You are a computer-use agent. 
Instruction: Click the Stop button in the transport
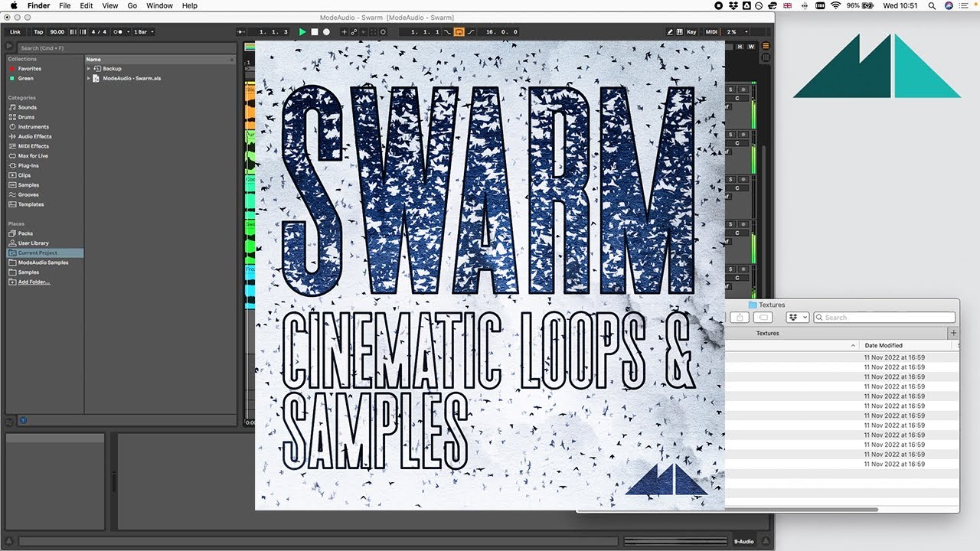(315, 32)
